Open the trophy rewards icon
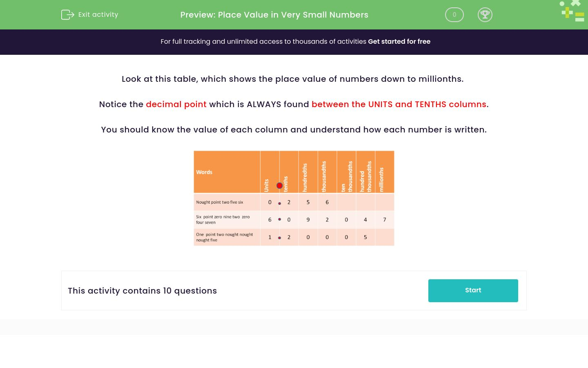 point(485,15)
